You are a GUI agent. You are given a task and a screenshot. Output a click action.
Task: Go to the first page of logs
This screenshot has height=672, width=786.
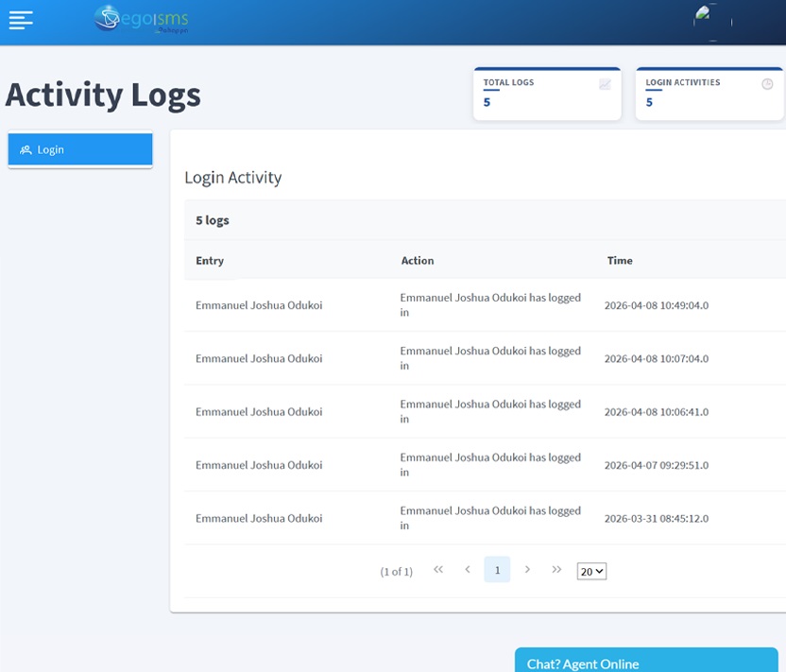438,570
